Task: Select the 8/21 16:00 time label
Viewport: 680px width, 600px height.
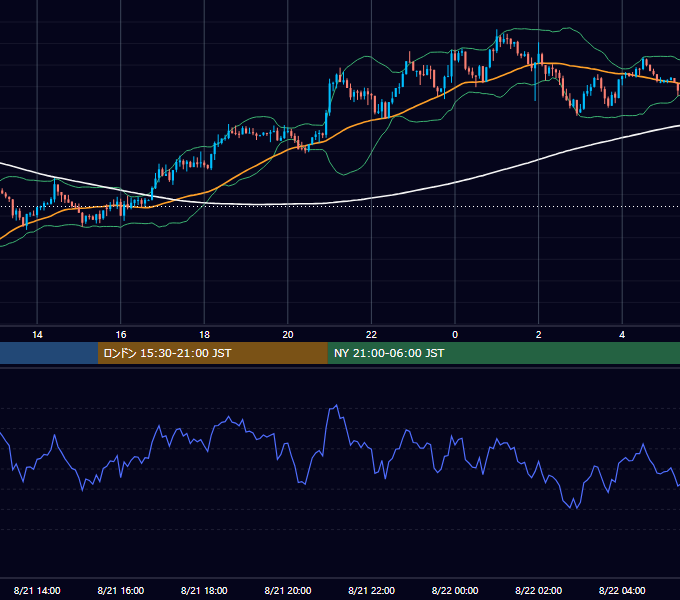Action: 121,590
